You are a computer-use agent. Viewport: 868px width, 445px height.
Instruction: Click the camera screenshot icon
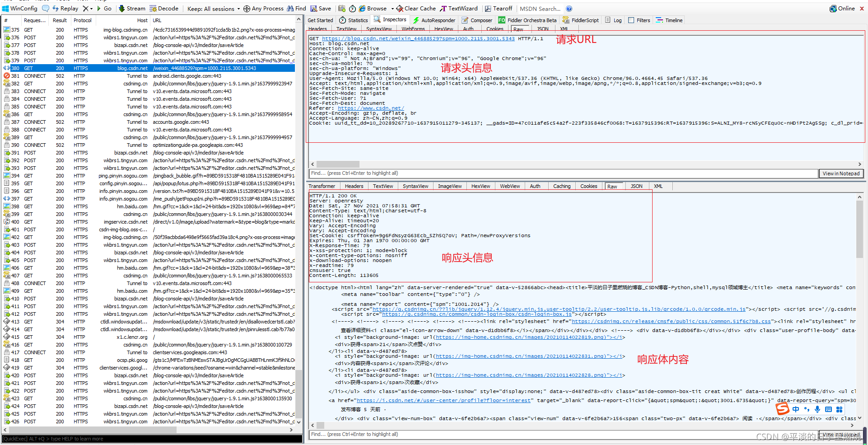point(342,8)
